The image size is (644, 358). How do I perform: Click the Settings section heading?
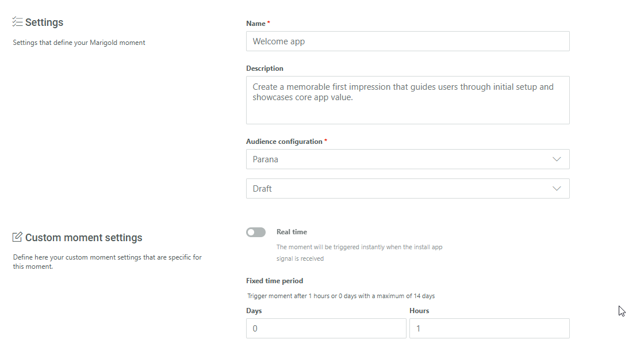tap(44, 22)
